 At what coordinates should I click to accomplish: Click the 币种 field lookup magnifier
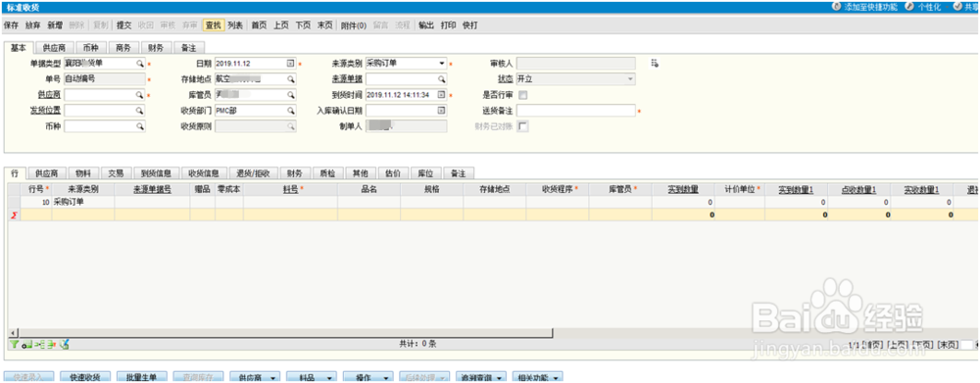pyautogui.click(x=139, y=126)
